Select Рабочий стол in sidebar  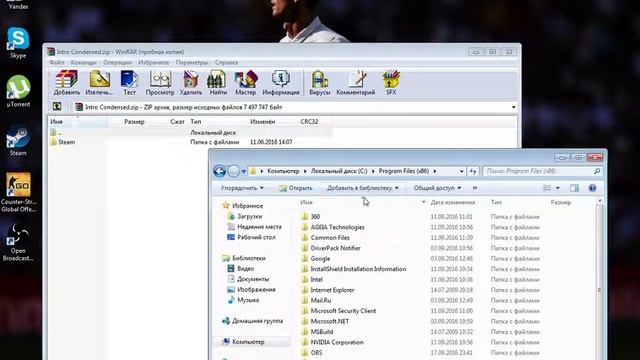pos(256,237)
